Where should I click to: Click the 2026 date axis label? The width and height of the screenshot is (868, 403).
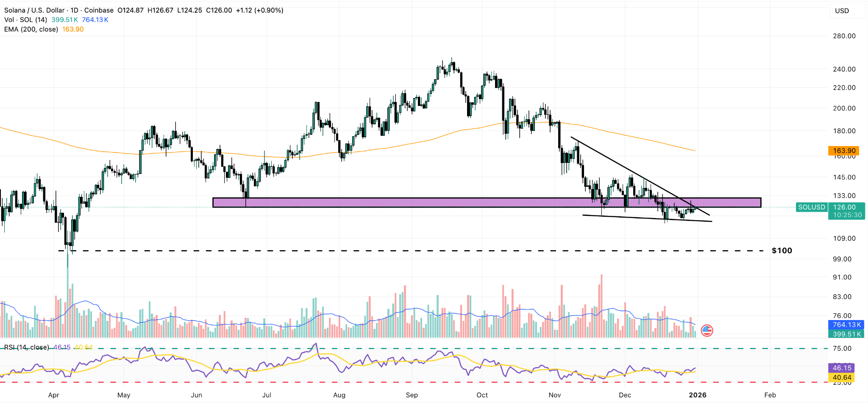tap(698, 395)
